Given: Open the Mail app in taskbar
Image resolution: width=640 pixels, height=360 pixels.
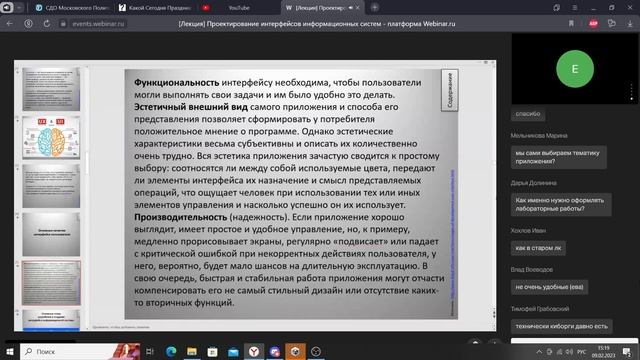Looking at the screenshot, I should (233, 351).
